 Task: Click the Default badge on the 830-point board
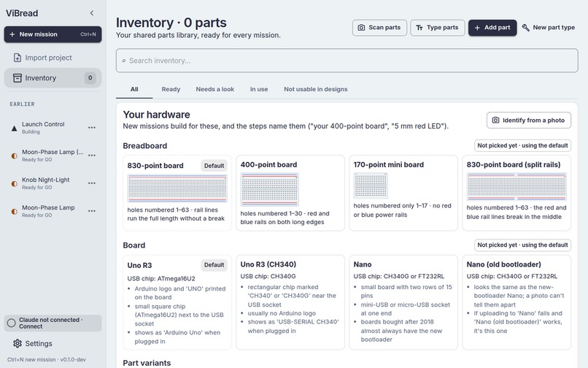point(214,166)
